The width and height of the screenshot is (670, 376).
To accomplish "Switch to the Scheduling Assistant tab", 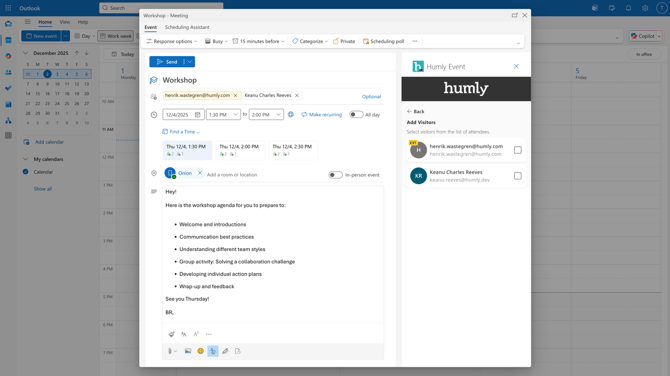I will (x=187, y=27).
